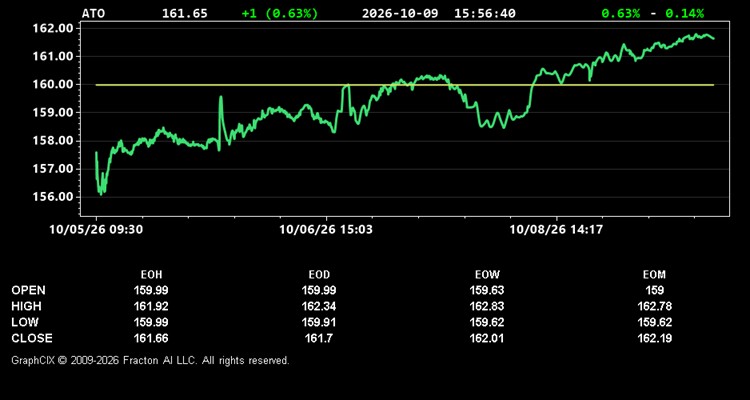Select EOW low value 159.62
The height and width of the screenshot is (400, 750).
click(x=487, y=322)
